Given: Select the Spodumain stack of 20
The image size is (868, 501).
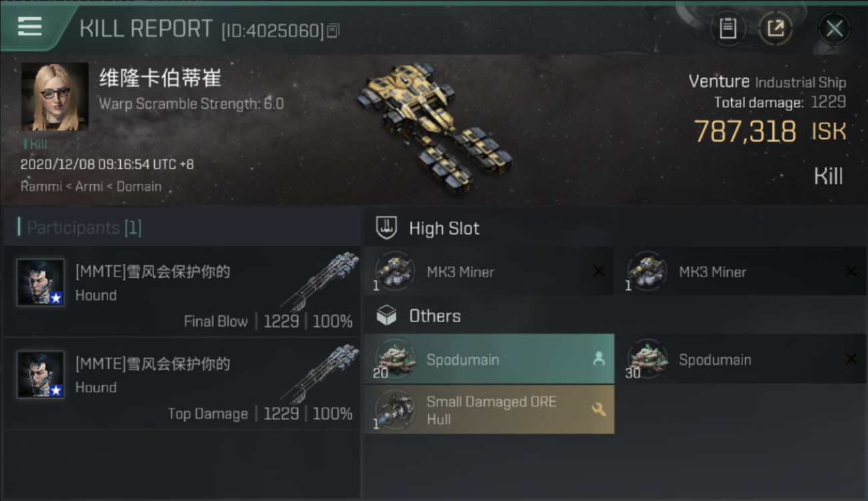Looking at the screenshot, I should [489, 359].
